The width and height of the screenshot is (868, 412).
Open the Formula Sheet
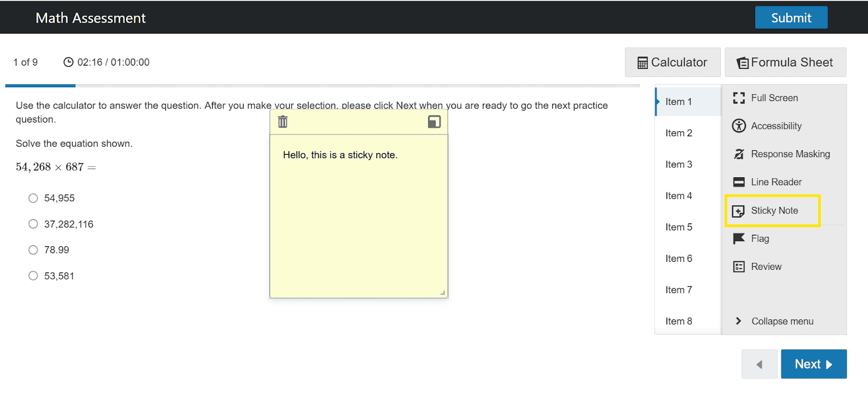coord(785,62)
